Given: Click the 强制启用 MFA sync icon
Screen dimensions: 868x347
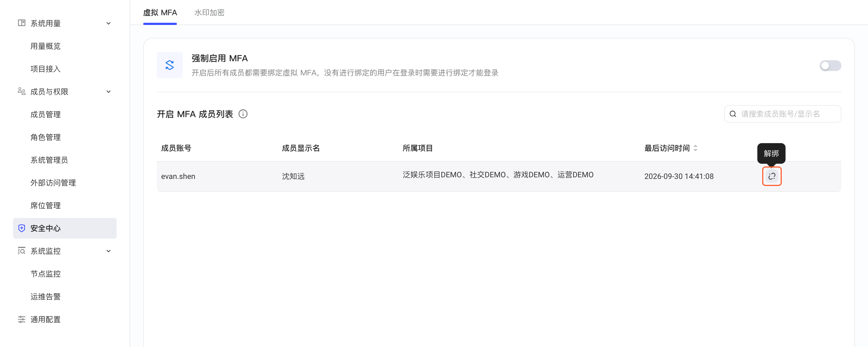Looking at the screenshot, I should pyautogui.click(x=170, y=65).
